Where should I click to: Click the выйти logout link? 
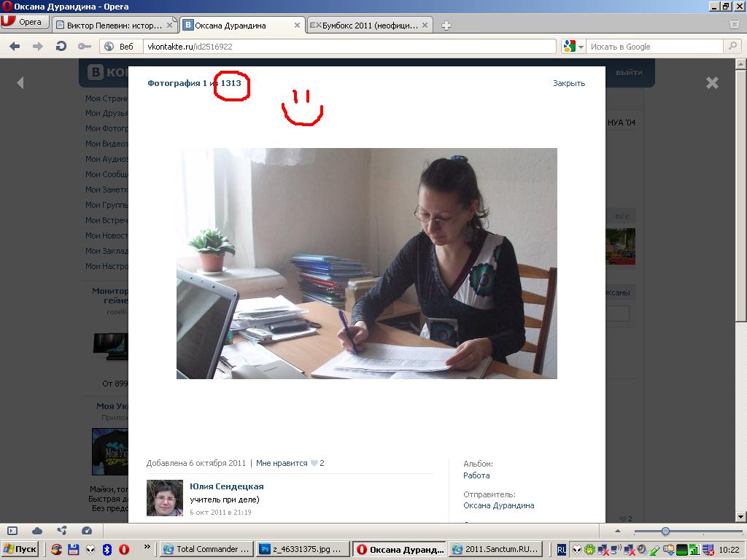click(629, 72)
